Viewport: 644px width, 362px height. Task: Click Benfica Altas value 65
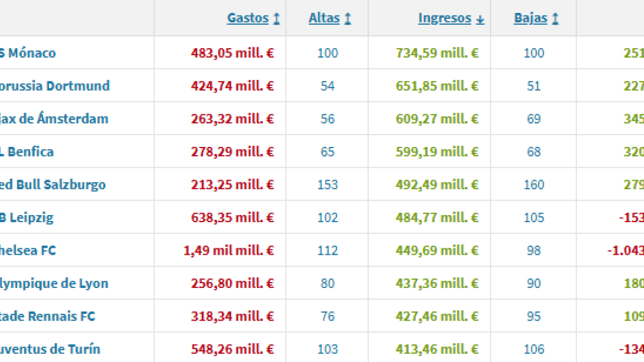[327, 152]
